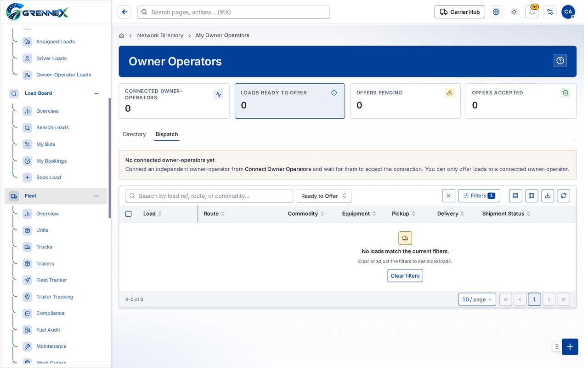Open the Ready to Offer status dropdown

324,196
